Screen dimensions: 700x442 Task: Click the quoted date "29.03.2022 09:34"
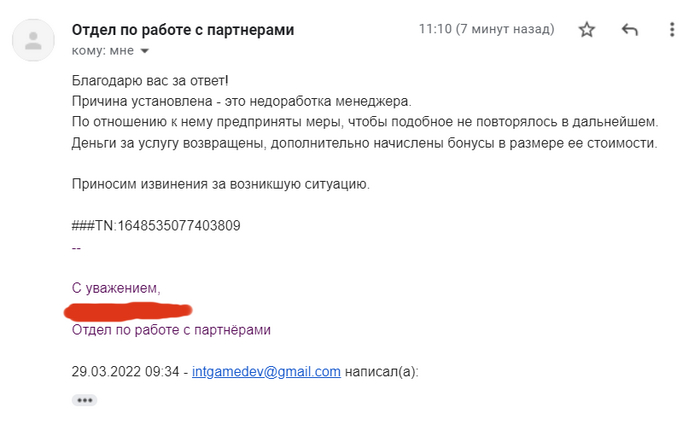click(x=125, y=371)
